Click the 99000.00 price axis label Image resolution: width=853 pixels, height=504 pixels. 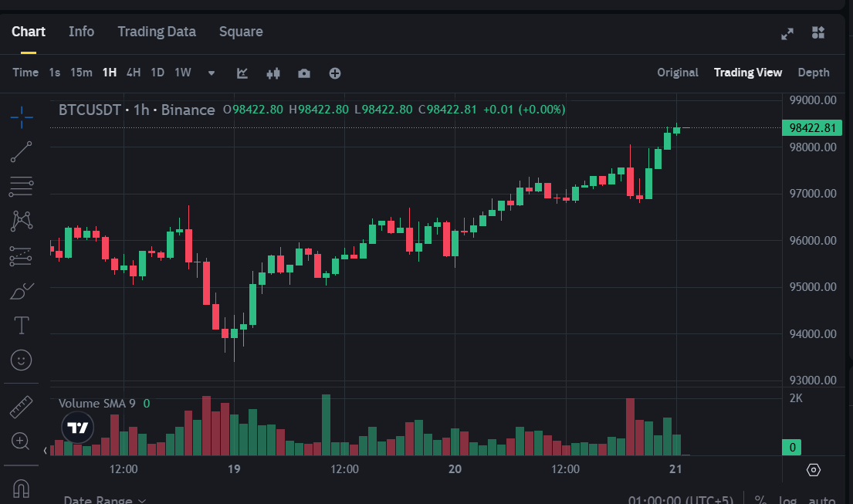[x=813, y=100]
